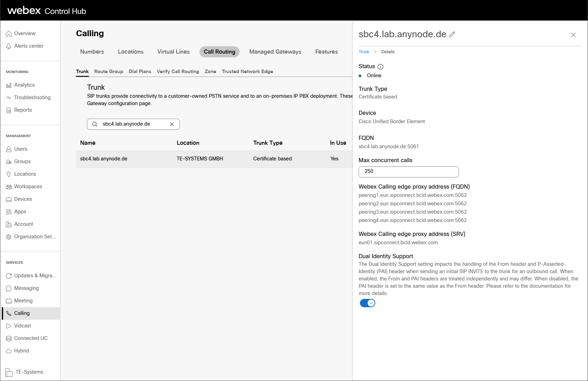Edit the Max concurrent calls field

tap(408, 172)
